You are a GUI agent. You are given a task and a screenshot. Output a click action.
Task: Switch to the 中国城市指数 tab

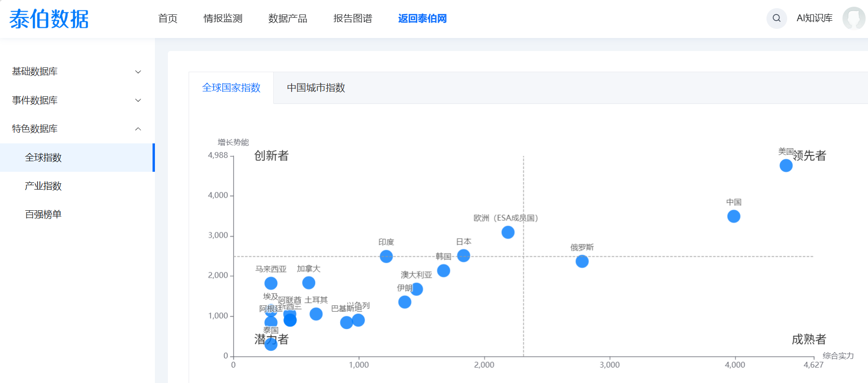316,88
